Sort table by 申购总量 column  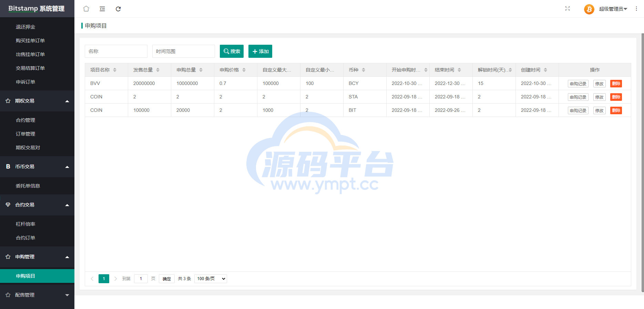coord(201,70)
